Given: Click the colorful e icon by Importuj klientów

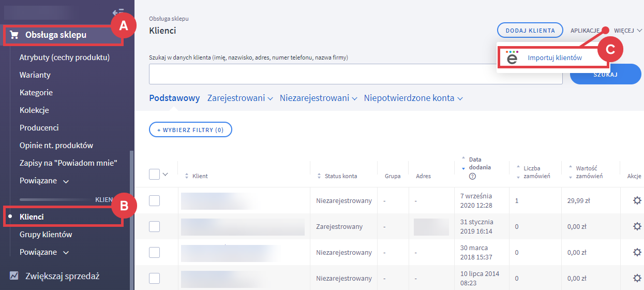Looking at the screenshot, I should click(512, 57).
